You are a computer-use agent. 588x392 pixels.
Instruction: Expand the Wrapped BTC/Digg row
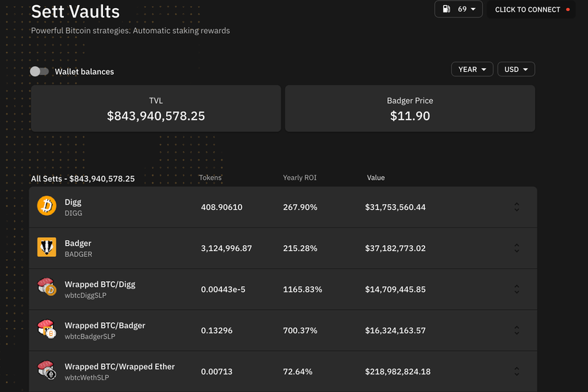pyautogui.click(x=517, y=289)
